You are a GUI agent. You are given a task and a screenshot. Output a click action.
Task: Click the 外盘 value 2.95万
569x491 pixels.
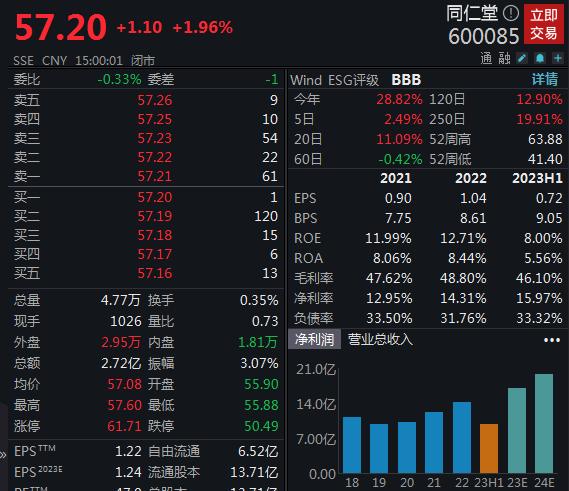point(121,342)
